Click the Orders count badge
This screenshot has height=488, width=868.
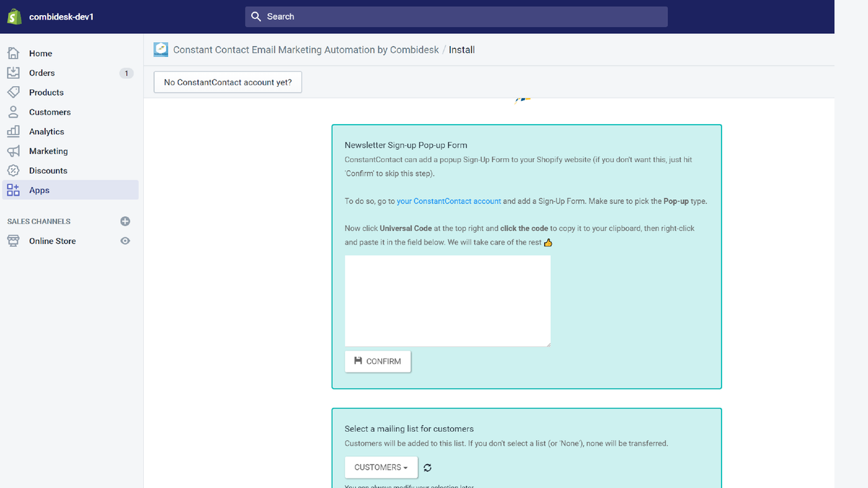(x=126, y=73)
